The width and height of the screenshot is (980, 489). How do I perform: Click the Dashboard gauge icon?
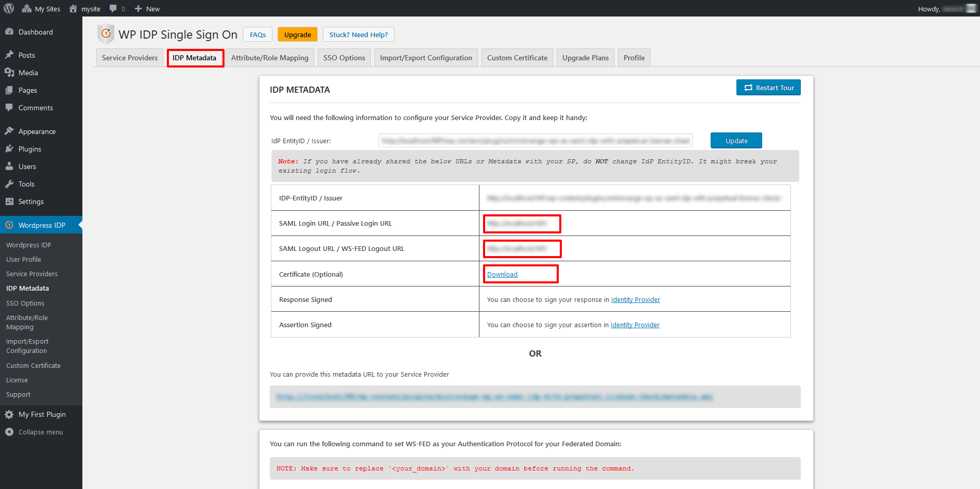pos(9,32)
